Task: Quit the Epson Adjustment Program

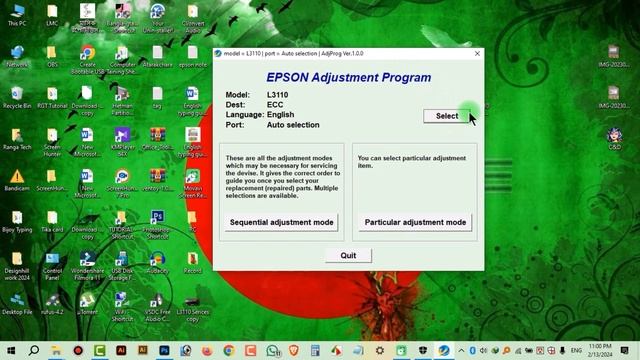Action: click(x=348, y=256)
